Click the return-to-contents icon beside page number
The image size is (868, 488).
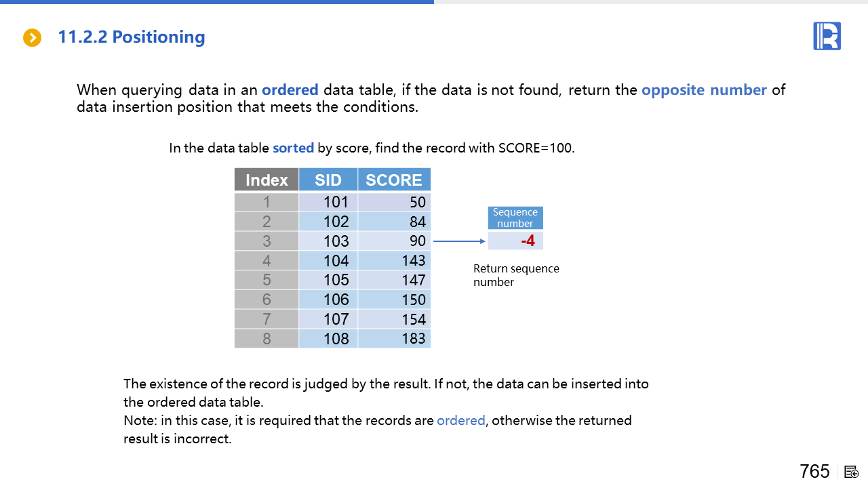(x=852, y=472)
